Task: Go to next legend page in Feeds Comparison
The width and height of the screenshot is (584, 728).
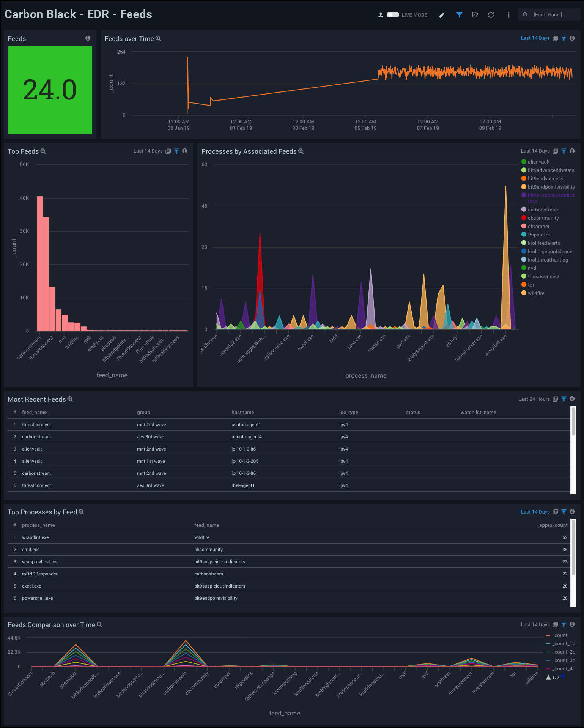Action: pos(563,677)
